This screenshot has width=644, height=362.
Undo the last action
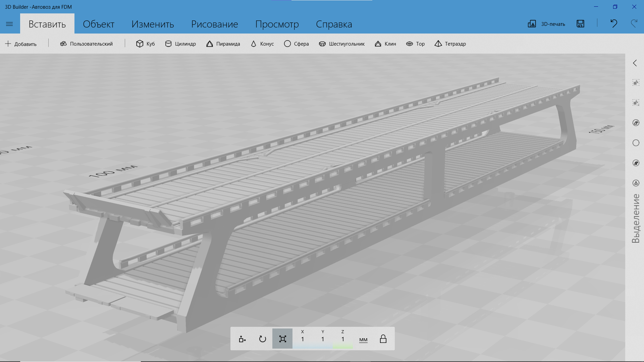[x=613, y=23]
